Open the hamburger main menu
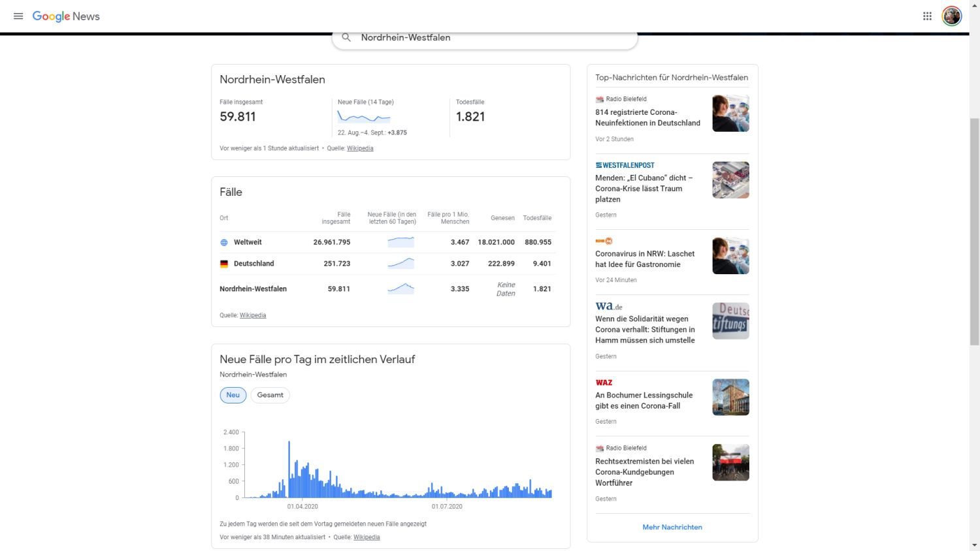The width and height of the screenshot is (980, 551). 18,16
